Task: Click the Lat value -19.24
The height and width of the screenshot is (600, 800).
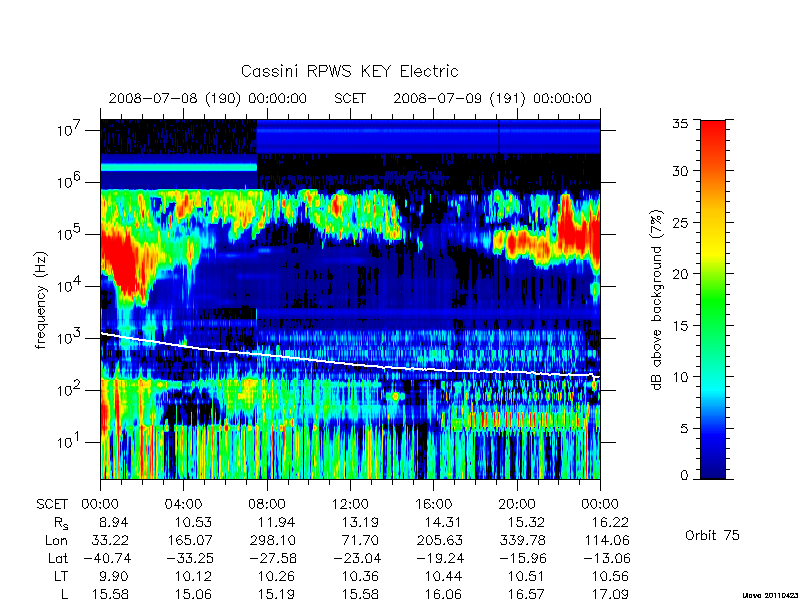Action: (439, 559)
